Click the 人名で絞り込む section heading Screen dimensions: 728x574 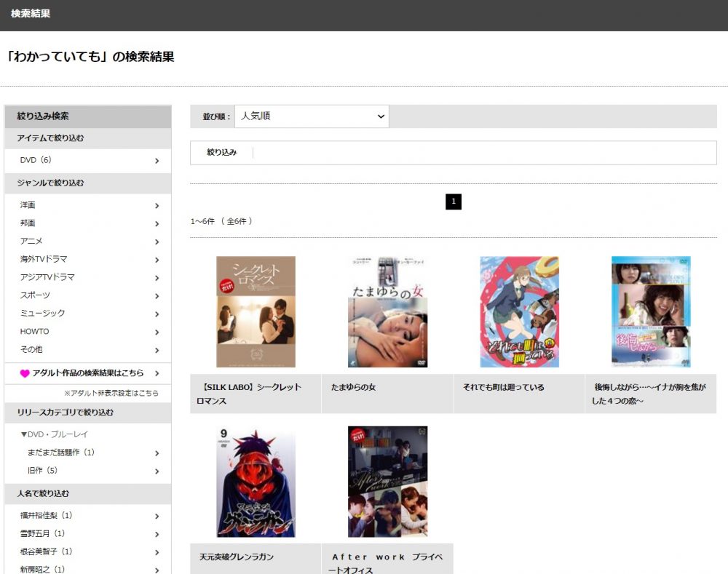(43, 493)
